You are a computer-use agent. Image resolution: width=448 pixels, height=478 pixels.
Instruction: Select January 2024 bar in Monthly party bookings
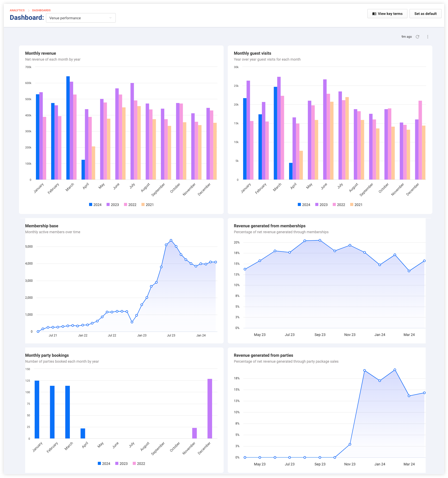(37, 409)
